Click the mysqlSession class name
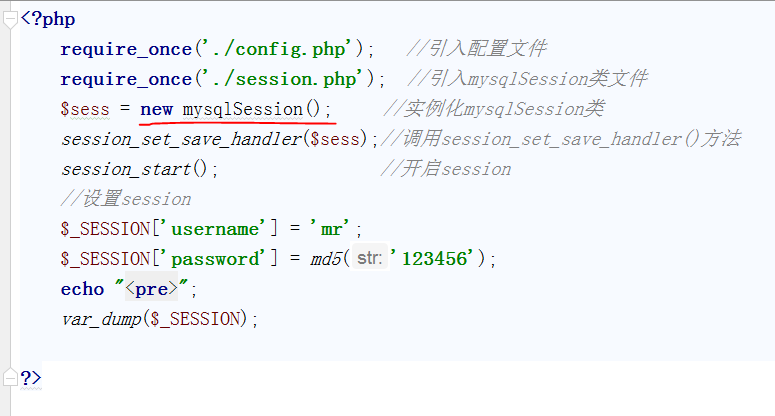 (243, 109)
